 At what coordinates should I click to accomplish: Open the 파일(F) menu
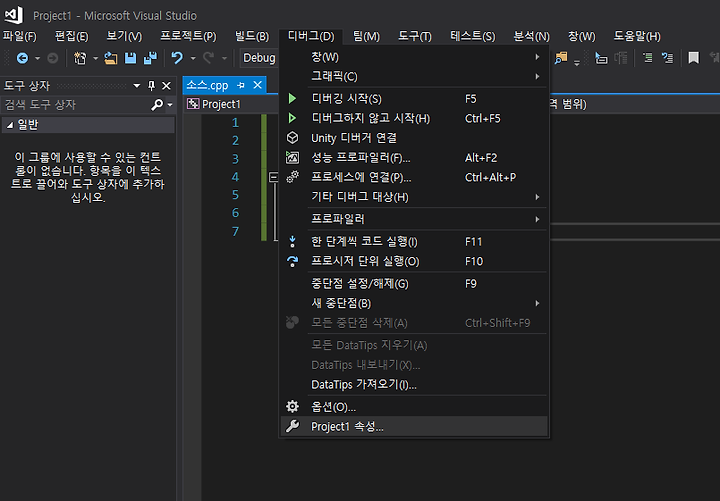point(20,36)
